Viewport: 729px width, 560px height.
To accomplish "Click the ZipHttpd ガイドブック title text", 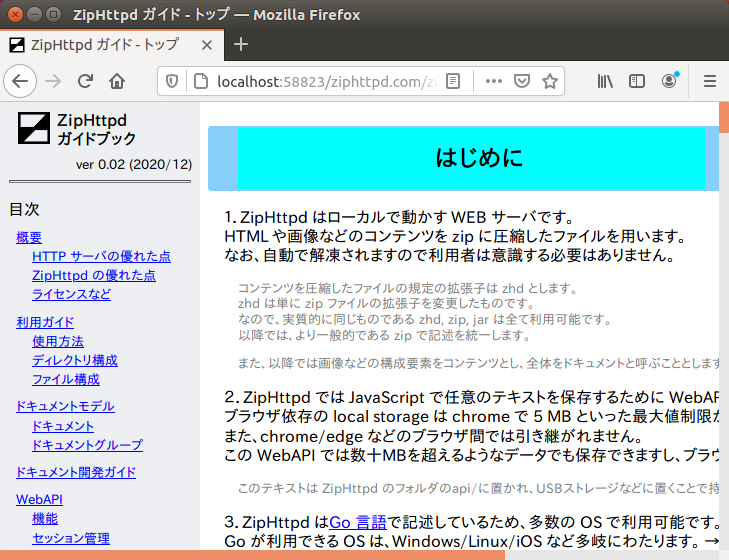I will coord(97,129).
